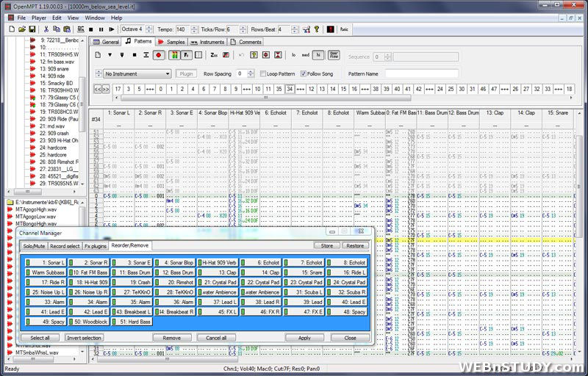Open the Solo/Mute tab in Channel Manager
The height and width of the screenshot is (376, 588).
(33, 245)
